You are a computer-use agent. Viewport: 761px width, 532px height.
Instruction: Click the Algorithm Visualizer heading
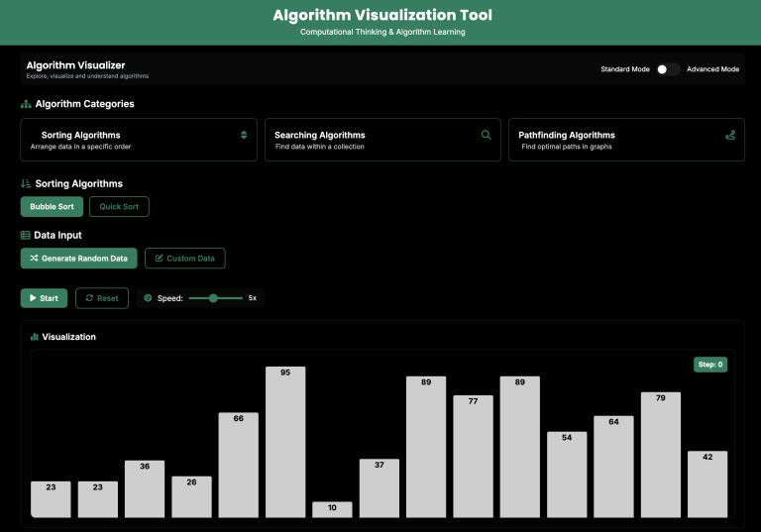pyautogui.click(x=75, y=65)
